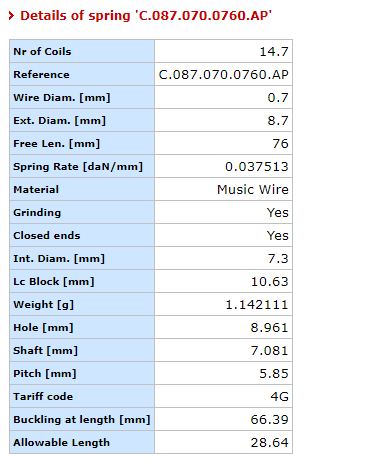Viewport: 368px width, 467px height.
Task: Click the heading 'Details of spring C.087.070.0760.AP'
Action: pyautogui.click(x=146, y=16)
